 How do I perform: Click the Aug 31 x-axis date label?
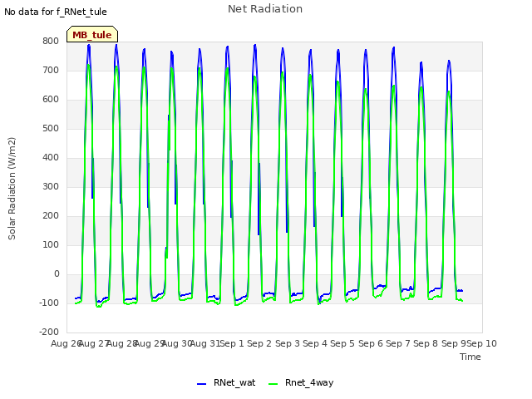tap(205, 343)
